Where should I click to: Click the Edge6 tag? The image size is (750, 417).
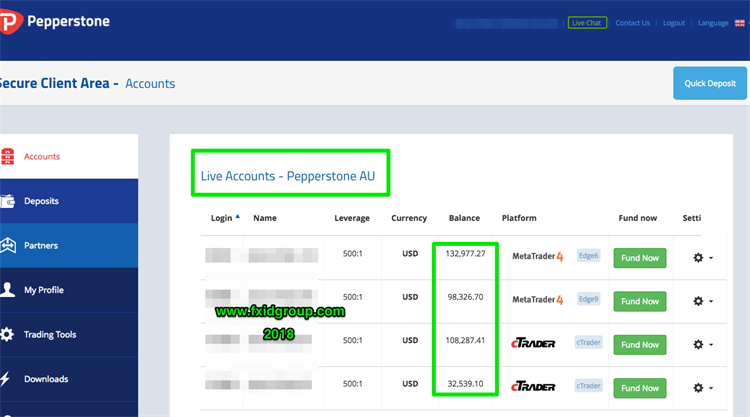pyautogui.click(x=588, y=256)
